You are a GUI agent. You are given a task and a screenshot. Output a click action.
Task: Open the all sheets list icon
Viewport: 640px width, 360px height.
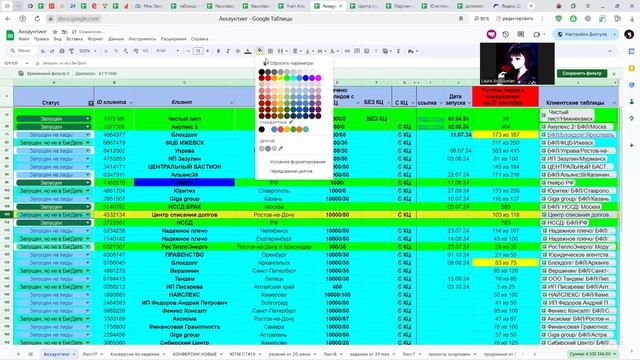tap(30, 354)
